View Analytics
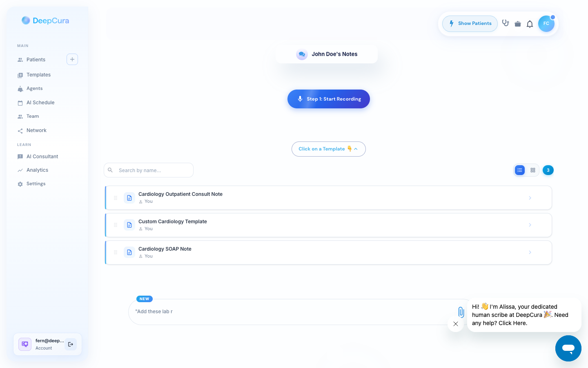The width and height of the screenshot is (588, 368). click(x=37, y=170)
